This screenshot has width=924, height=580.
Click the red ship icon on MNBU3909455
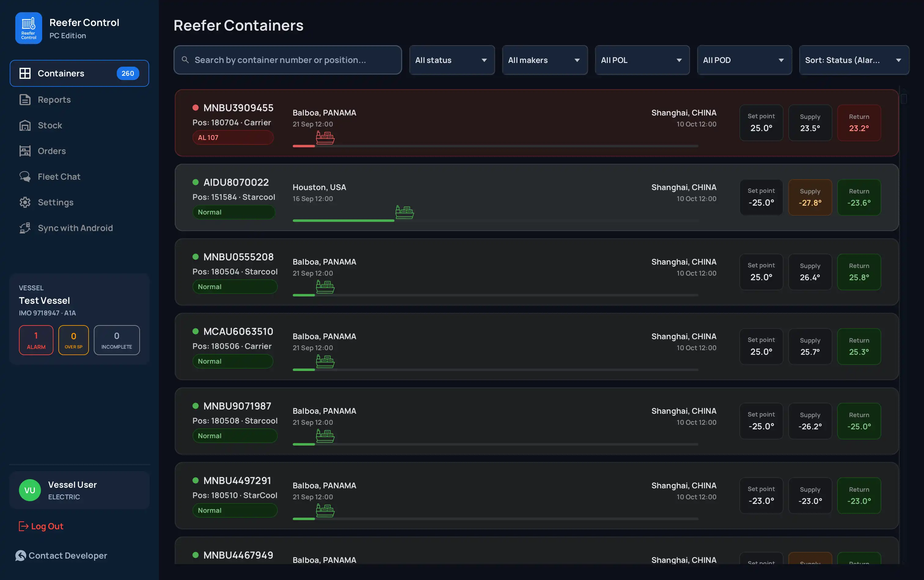[x=325, y=137]
